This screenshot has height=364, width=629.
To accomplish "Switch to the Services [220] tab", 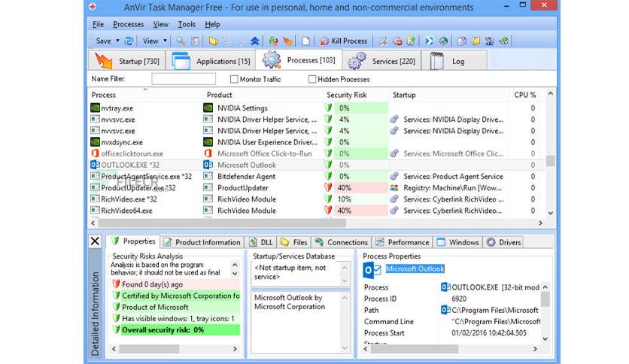I will (x=381, y=61).
